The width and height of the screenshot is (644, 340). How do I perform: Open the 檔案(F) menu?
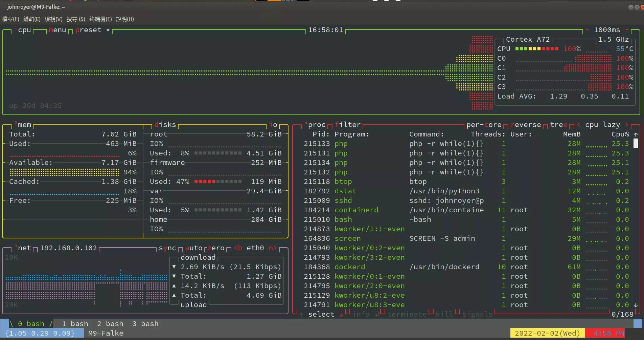click(x=10, y=19)
